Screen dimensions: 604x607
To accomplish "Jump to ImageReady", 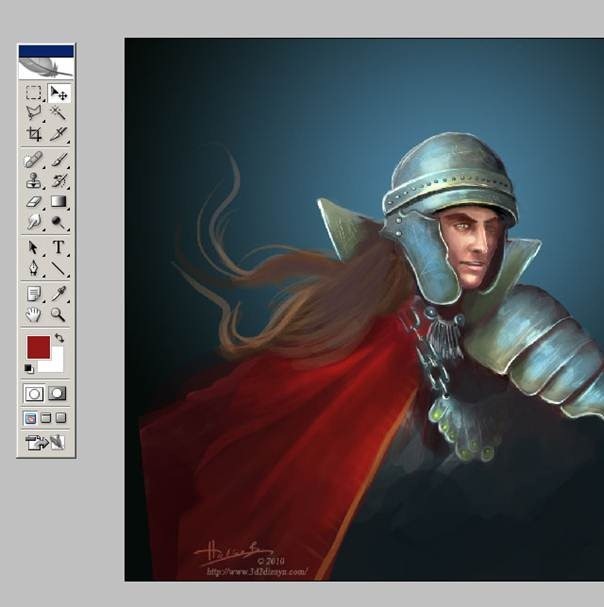I will [46, 442].
